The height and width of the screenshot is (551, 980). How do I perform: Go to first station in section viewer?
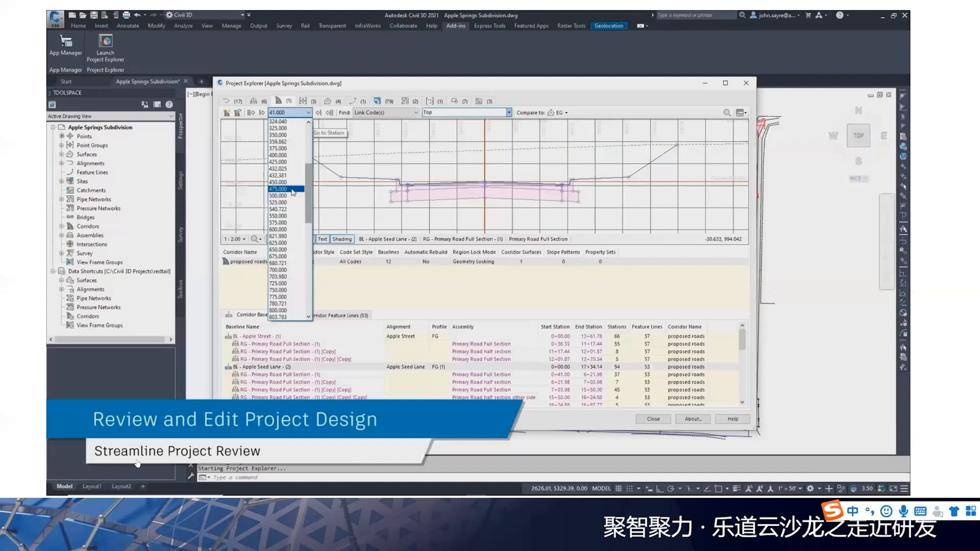click(x=251, y=112)
